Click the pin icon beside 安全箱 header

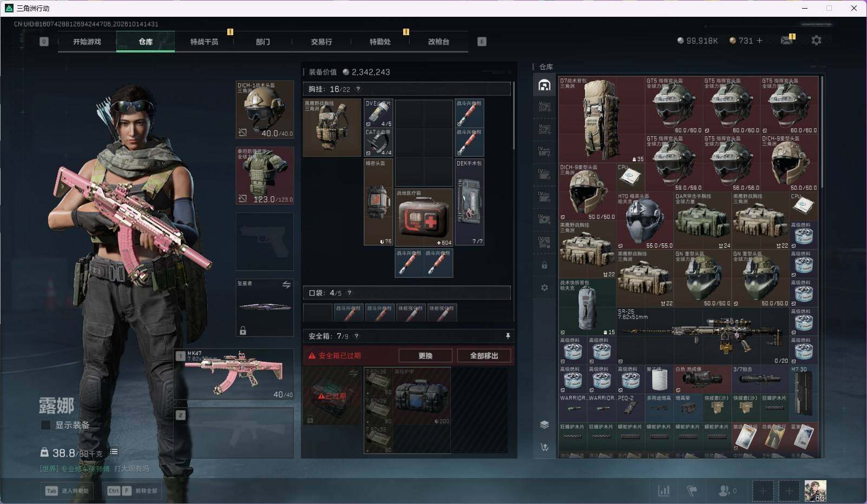pyautogui.click(x=508, y=336)
